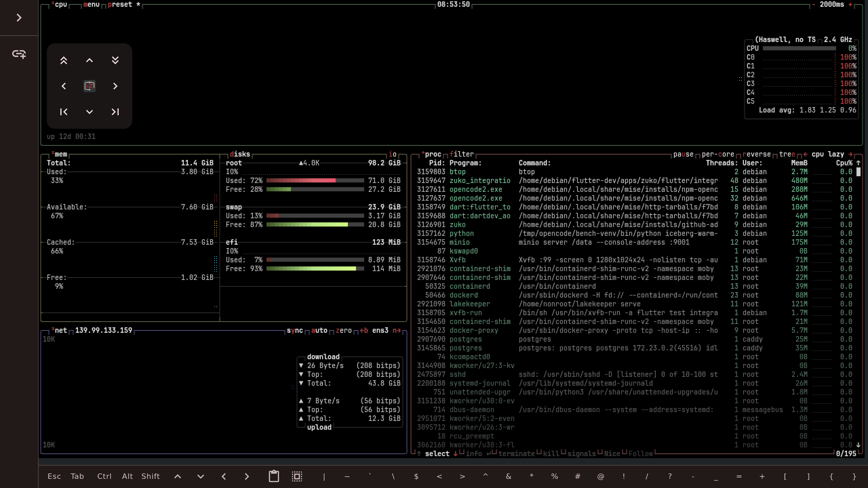Switch sort column left with red arrow
The height and width of the screenshot is (488, 868).
[805, 154]
